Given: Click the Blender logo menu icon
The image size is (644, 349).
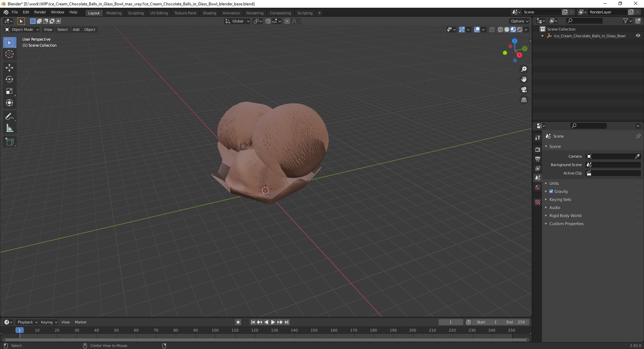Looking at the screenshot, I should [6, 12].
